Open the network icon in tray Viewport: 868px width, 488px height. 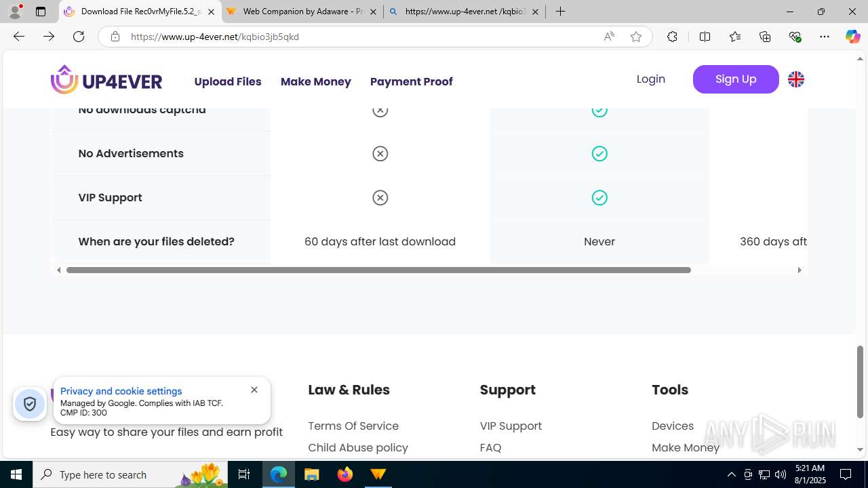(764, 474)
